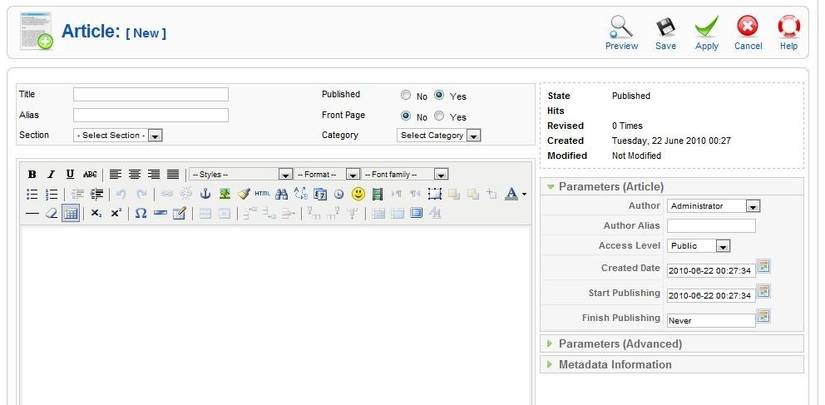
Task: Click into the Finish Publishing field
Action: [711, 320]
